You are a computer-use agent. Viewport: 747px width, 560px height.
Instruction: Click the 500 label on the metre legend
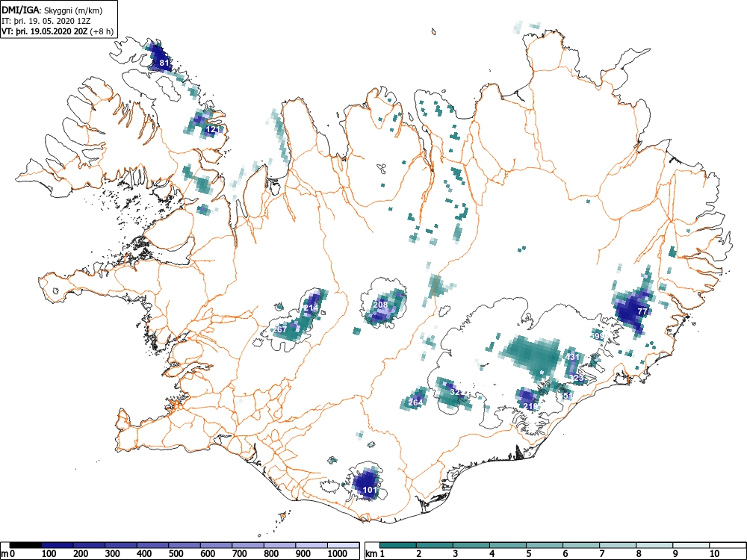point(176,554)
